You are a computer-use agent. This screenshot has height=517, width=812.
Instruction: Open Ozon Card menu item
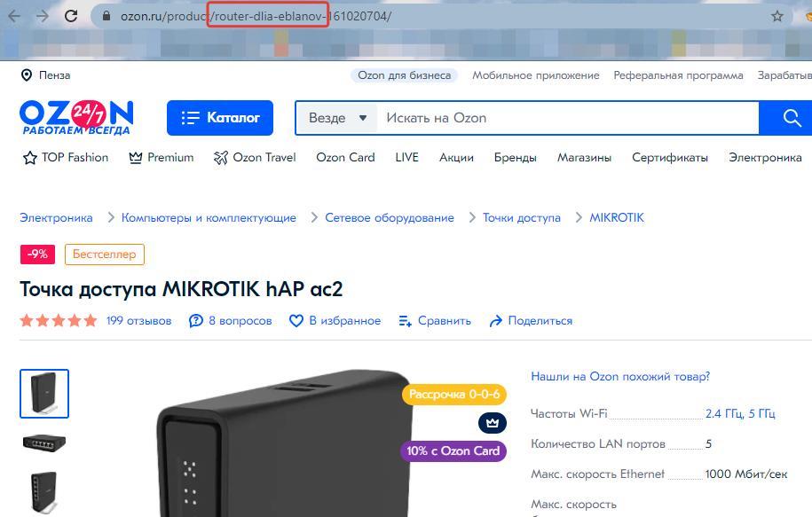point(345,157)
